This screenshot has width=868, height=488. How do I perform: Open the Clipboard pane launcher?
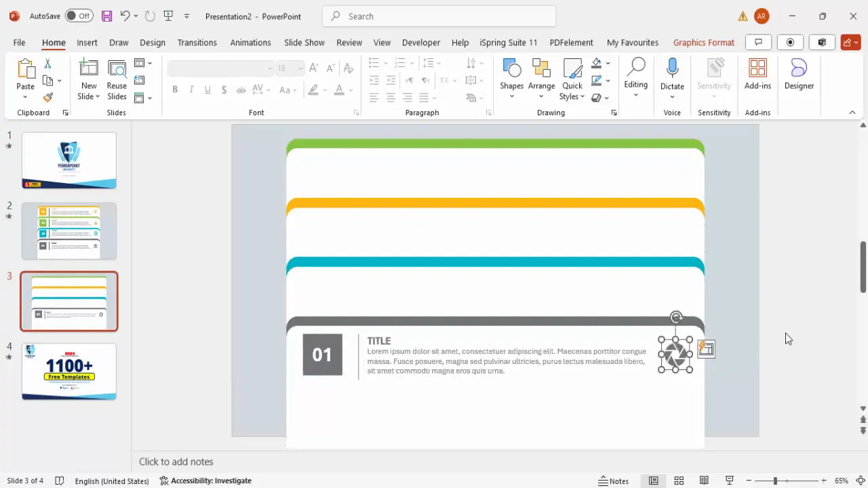pos(65,113)
